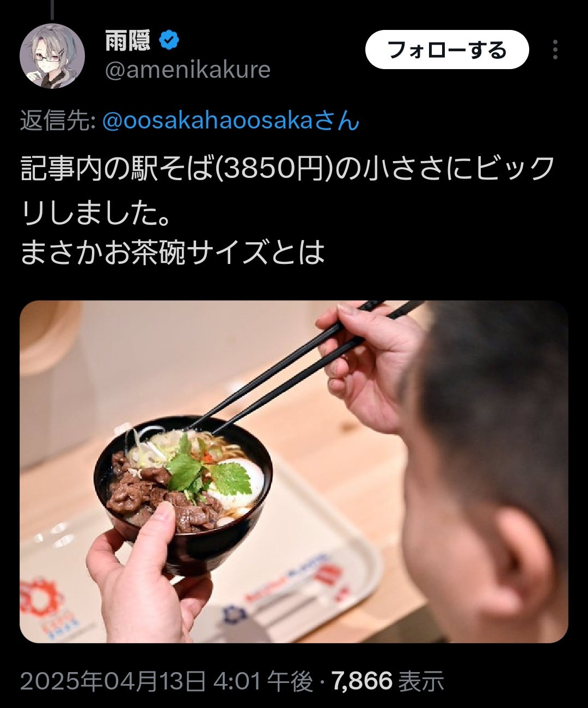
Task: Tap the display name 雨隠
Action: 127,41
